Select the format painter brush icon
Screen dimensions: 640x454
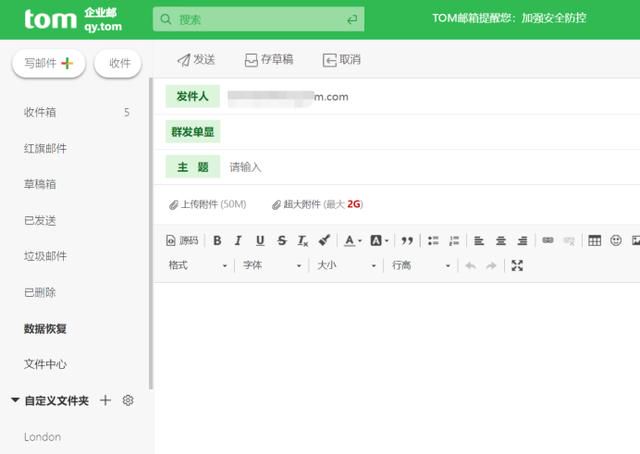tap(324, 240)
